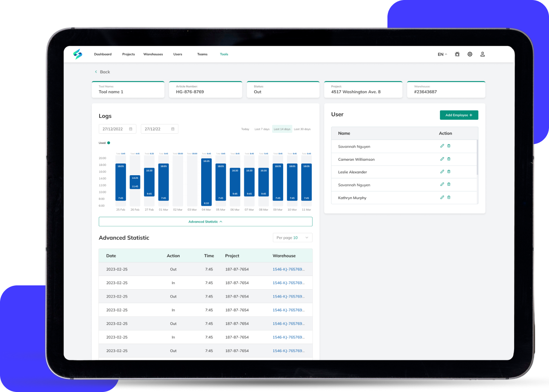Viewport: 549px width, 392px height.
Task: Click the user list scrollbar
Action: [477, 158]
